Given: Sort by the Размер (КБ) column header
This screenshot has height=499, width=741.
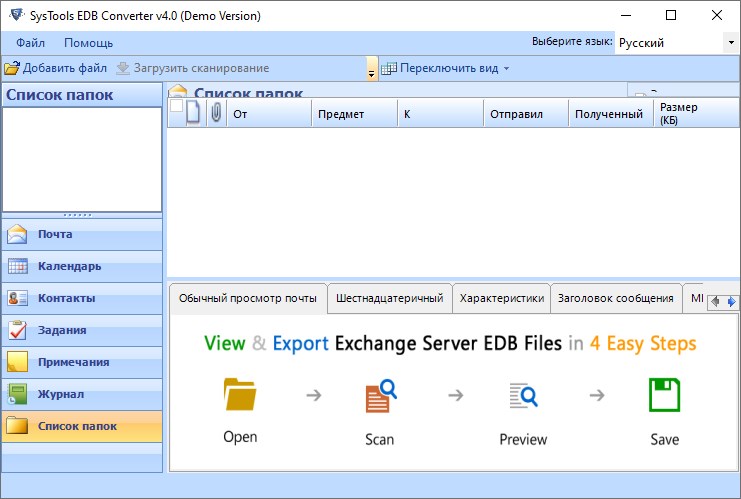Looking at the screenshot, I should (697, 114).
